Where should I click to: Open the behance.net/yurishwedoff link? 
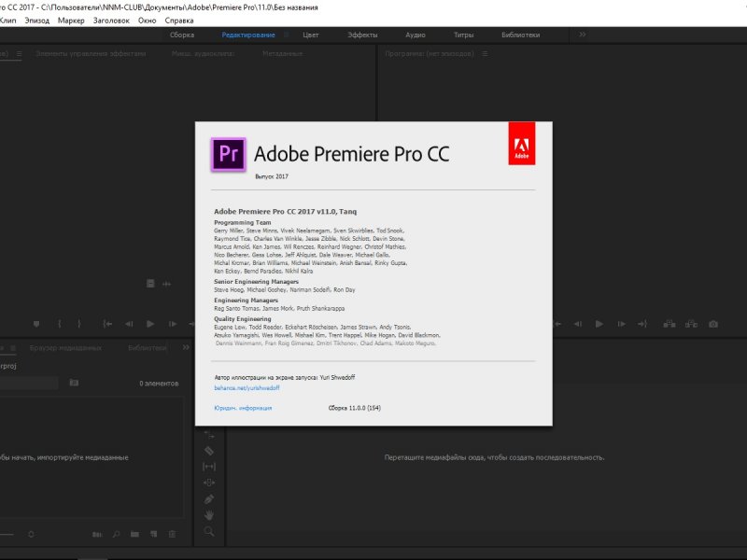coord(247,388)
